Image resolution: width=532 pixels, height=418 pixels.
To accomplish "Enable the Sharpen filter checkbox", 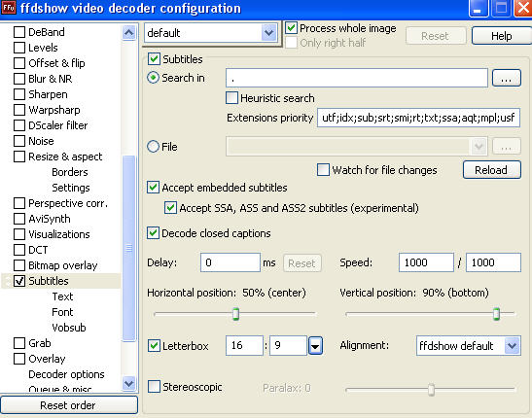I will (19, 94).
